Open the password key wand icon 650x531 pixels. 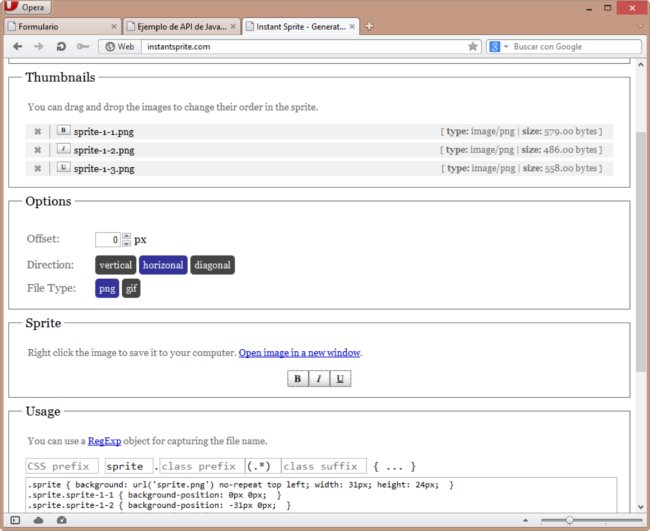click(x=83, y=46)
